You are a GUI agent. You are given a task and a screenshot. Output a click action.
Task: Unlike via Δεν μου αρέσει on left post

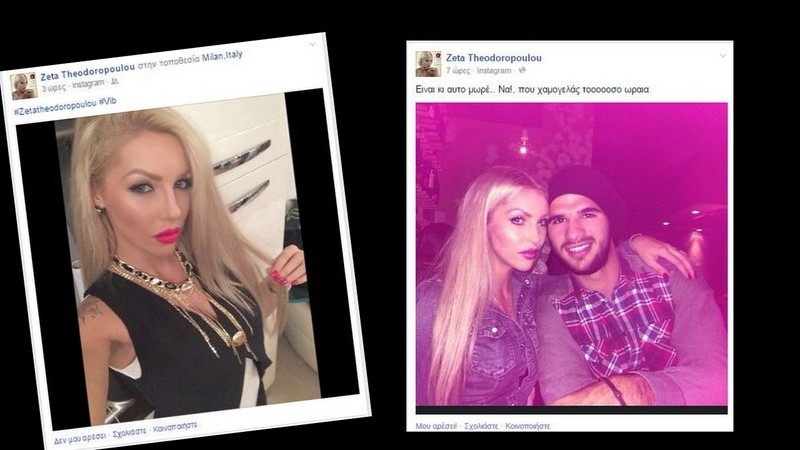pyautogui.click(x=80, y=438)
